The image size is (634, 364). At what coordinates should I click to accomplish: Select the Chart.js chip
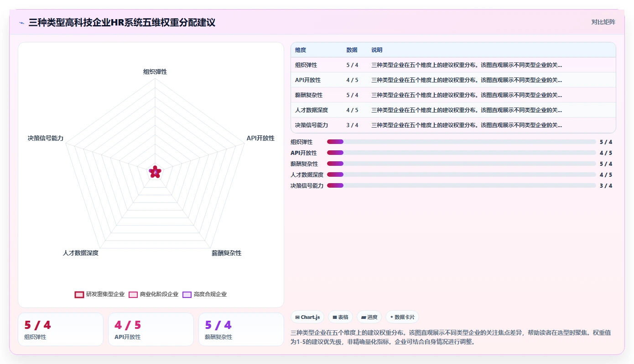point(307,317)
